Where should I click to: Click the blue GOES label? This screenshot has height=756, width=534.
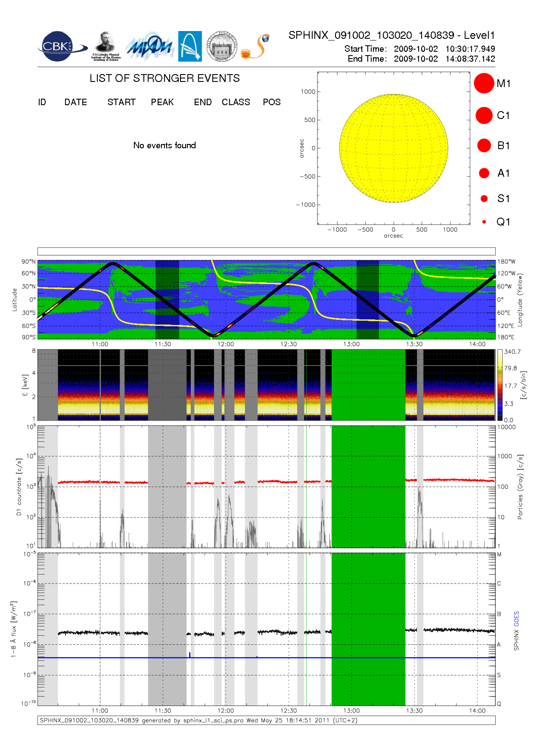(x=516, y=619)
